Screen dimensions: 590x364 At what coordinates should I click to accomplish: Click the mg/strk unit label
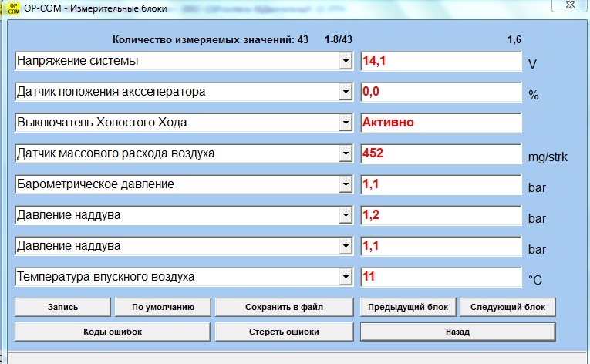pyautogui.click(x=548, y=157)
